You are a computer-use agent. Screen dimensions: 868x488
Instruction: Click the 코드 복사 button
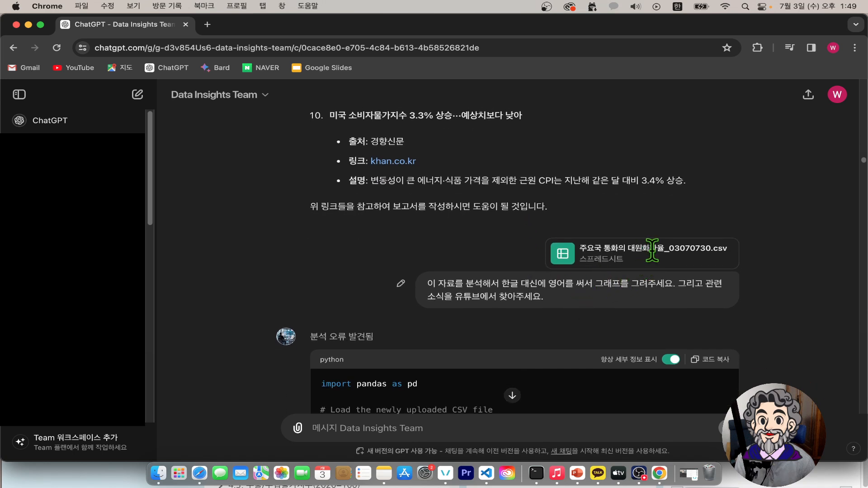pyautogui.click(x=710, y=359)
